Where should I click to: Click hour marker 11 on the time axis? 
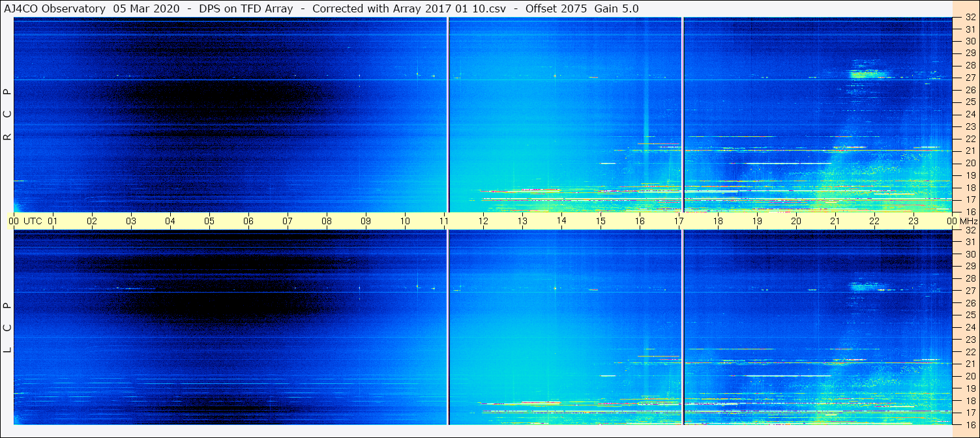coord(444,221)
